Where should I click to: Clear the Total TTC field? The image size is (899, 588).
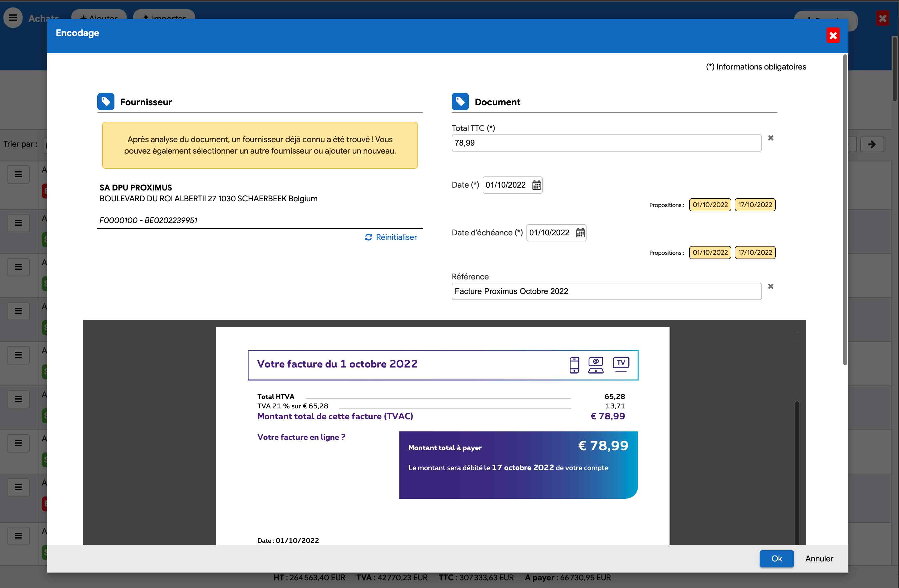(x=771, y=138)
